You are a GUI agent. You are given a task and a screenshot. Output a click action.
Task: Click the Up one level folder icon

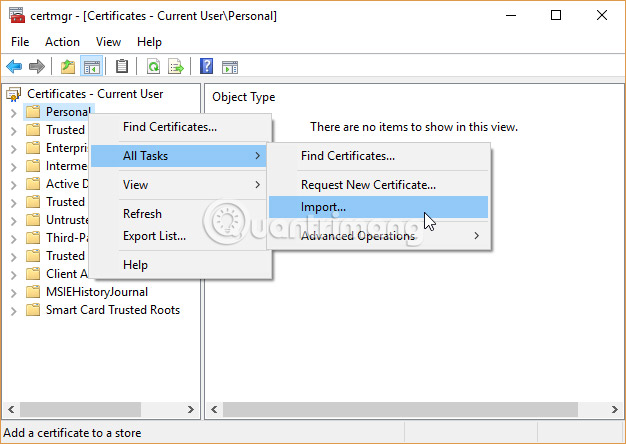[x=68, y=66]
